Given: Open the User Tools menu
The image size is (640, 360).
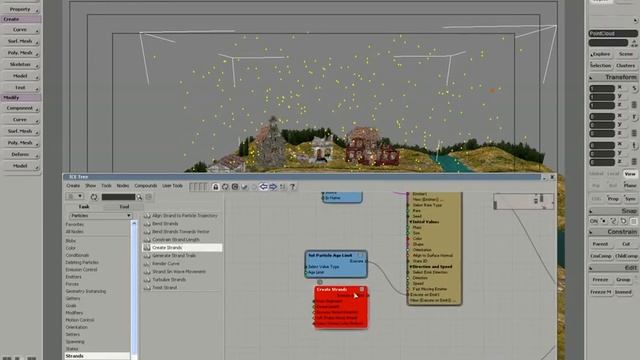Looking at the screenshot, I should point(172,186).
